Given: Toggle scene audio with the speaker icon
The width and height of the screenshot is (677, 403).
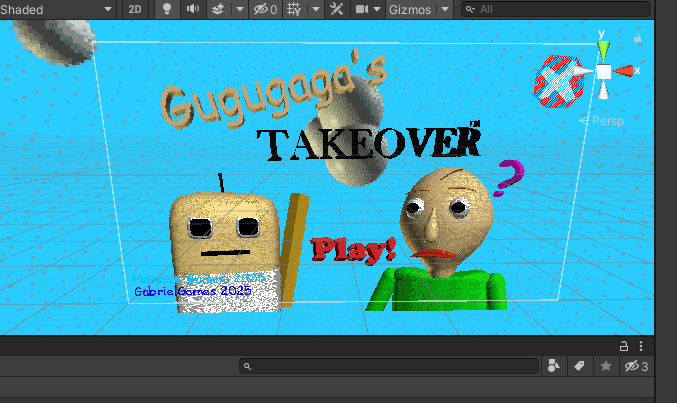Looking at the screenshot, I should coord(193,10).
